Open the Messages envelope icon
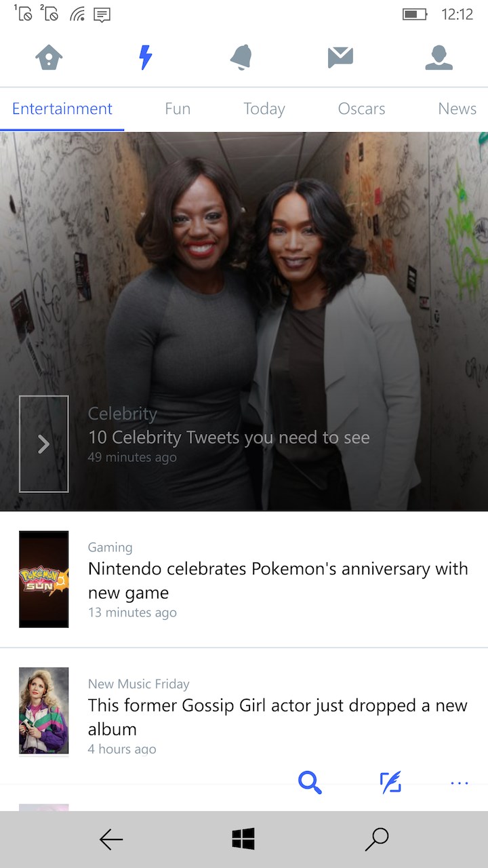Screen dimensions: 488x868 click(340, 58)
